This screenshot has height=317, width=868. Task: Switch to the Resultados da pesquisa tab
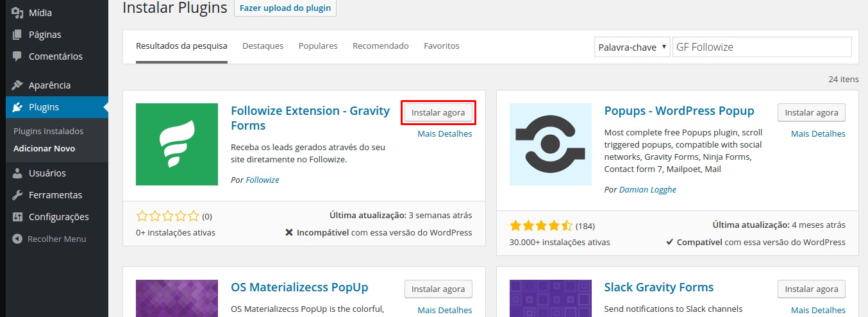pyautogui.click(x=181, y=46)
